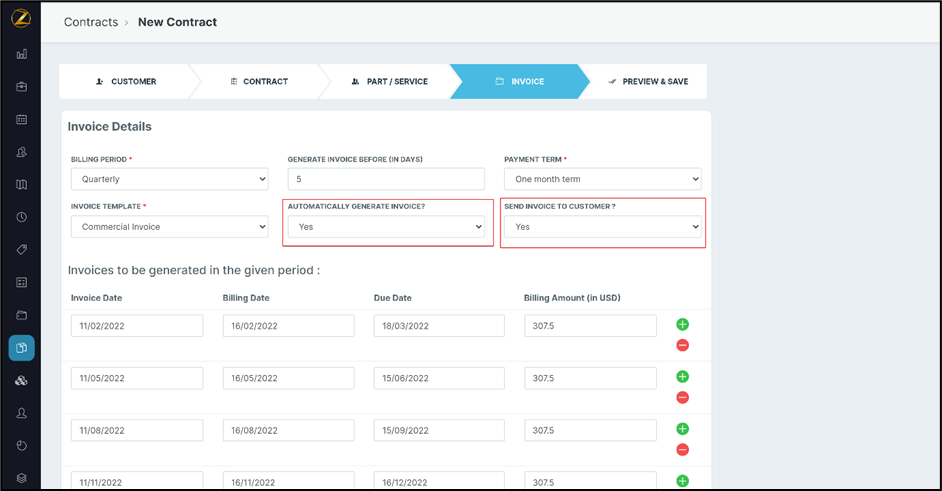Open the Payment Term dropdown
The width and height of the screenshot is (942, 491).
tap(602, 179)
